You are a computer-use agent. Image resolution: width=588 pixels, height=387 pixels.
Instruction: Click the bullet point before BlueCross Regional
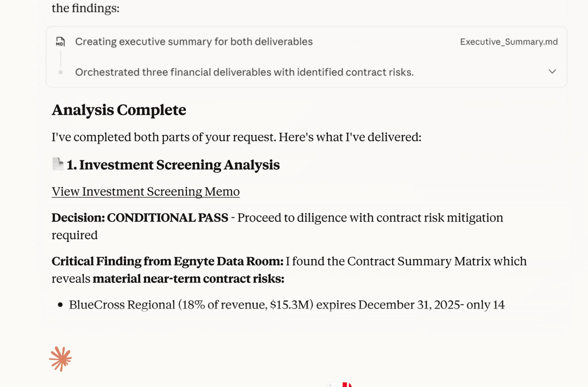(60, 305)
